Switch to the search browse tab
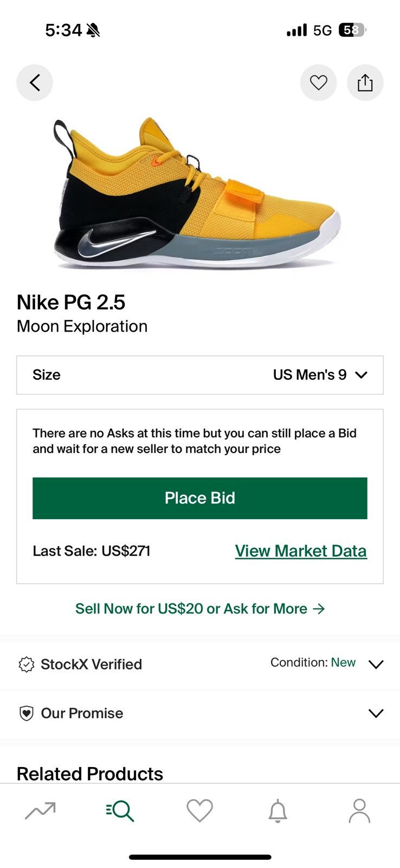The image size is (400, 868). tap(120, 811)
